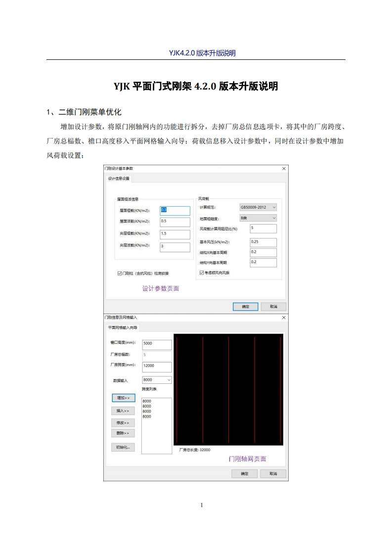Select the first 8000 entry in 跨度列表
The height and width of the screenshot is (555, 392).
tap(147, 401)
